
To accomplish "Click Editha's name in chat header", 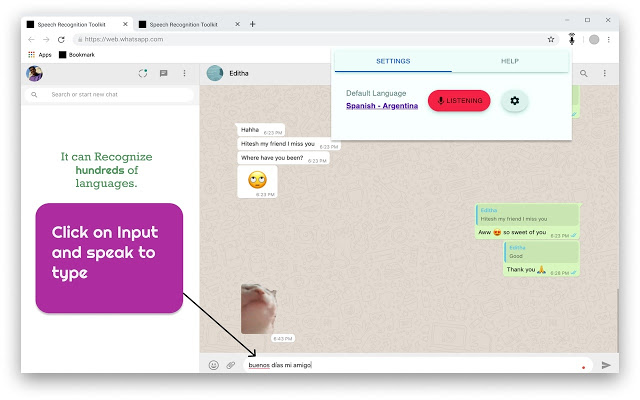I will [239, 73].
